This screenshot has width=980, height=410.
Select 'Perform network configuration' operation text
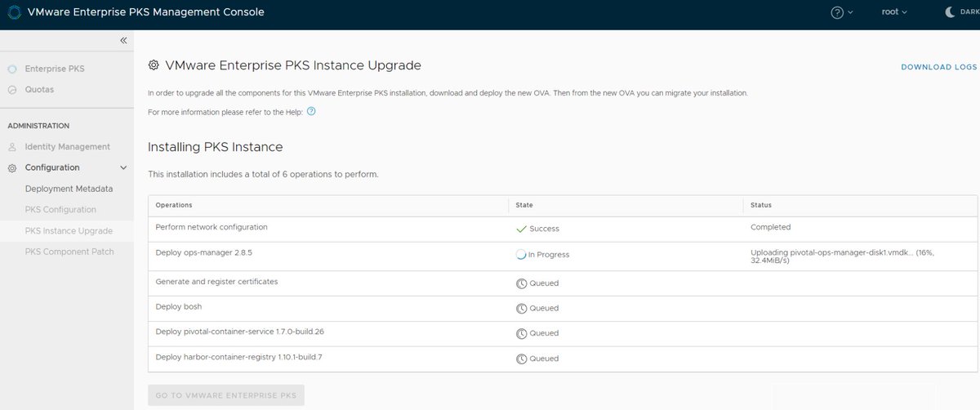[212, 227]
